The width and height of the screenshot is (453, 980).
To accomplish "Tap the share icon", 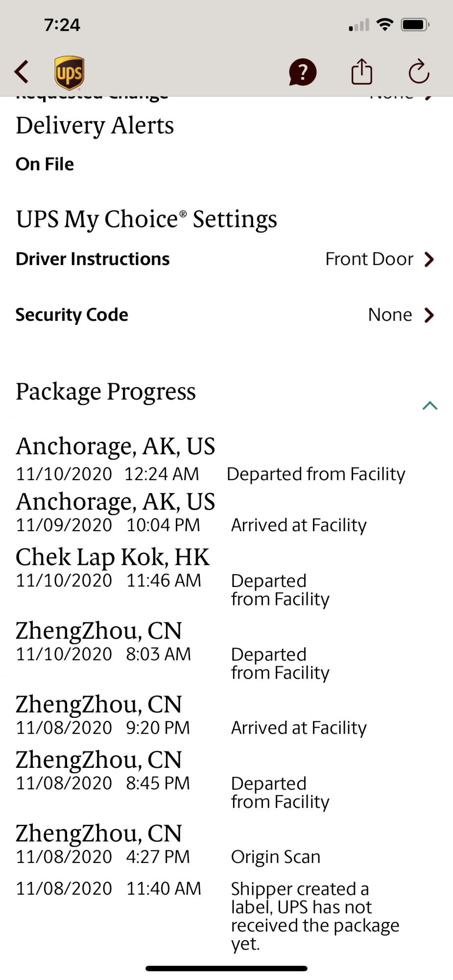I will tap(362, 72).
